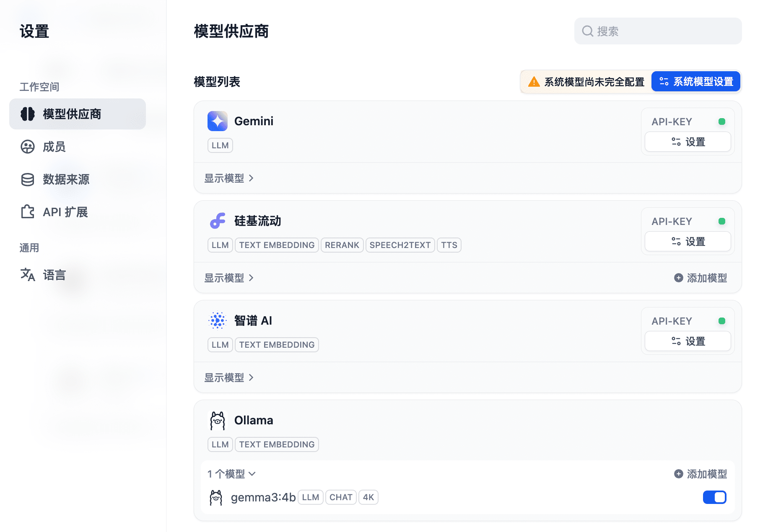The height and width of the screenshot is (532, 768).
Task: Click the Ollama llama logo icon
Action: 218,421
